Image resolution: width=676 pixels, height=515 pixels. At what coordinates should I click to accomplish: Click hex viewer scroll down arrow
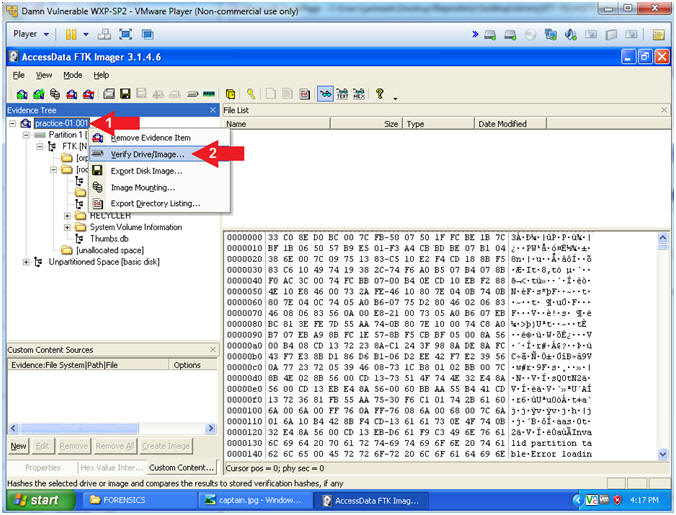[663, 454]
